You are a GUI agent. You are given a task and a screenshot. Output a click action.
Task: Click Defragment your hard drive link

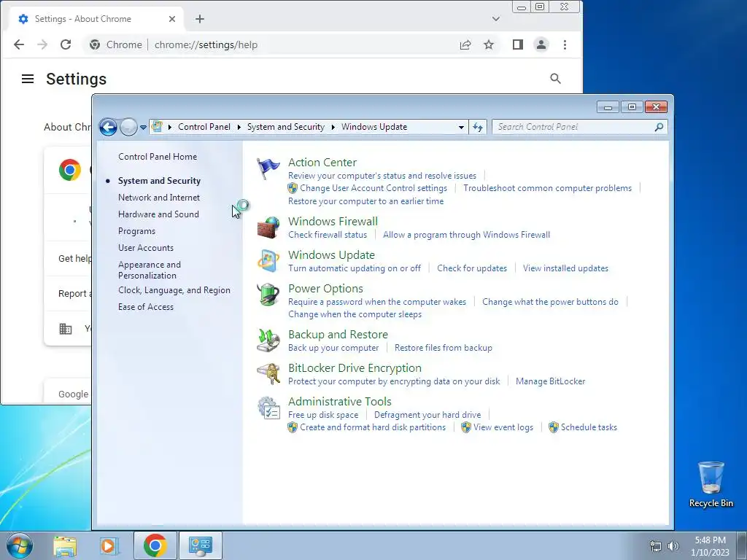coord(427,415)
